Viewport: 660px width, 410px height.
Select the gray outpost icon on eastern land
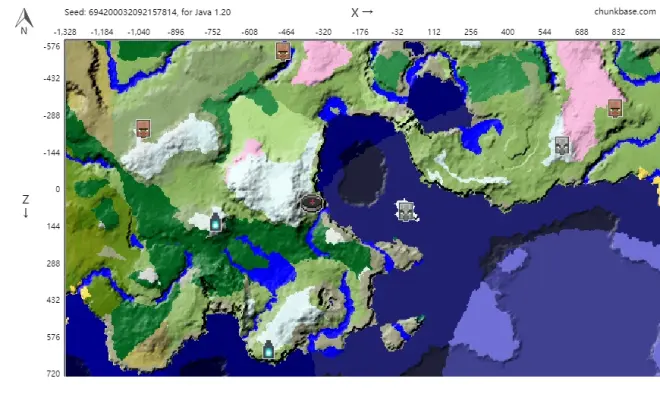coord(562,146)
